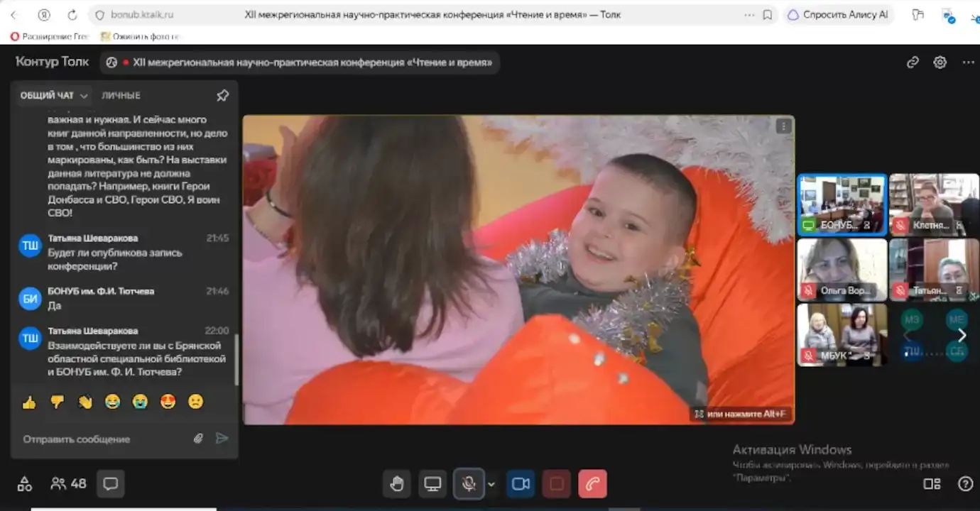
Task: React with laughing emoji
Action: coord(112,402)
